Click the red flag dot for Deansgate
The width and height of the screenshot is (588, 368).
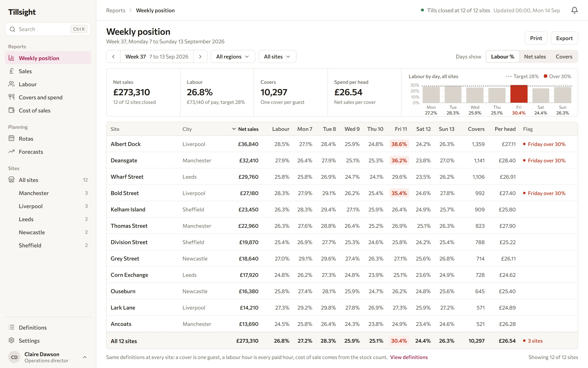[524, 160]
